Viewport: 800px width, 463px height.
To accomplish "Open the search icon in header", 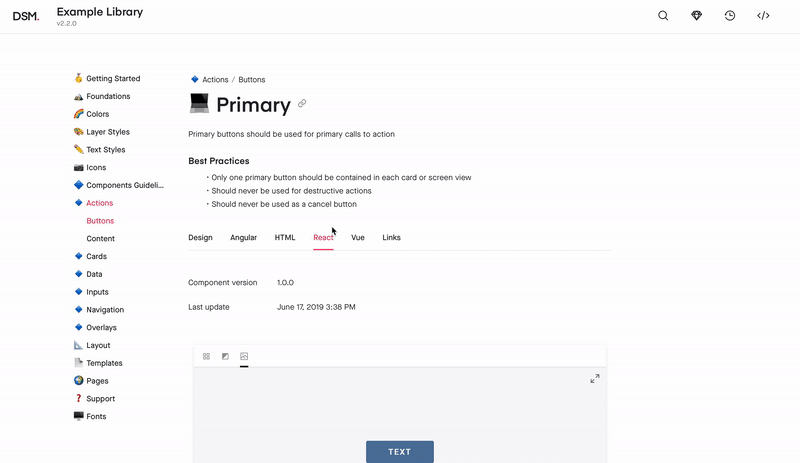I will pos(663,16).
